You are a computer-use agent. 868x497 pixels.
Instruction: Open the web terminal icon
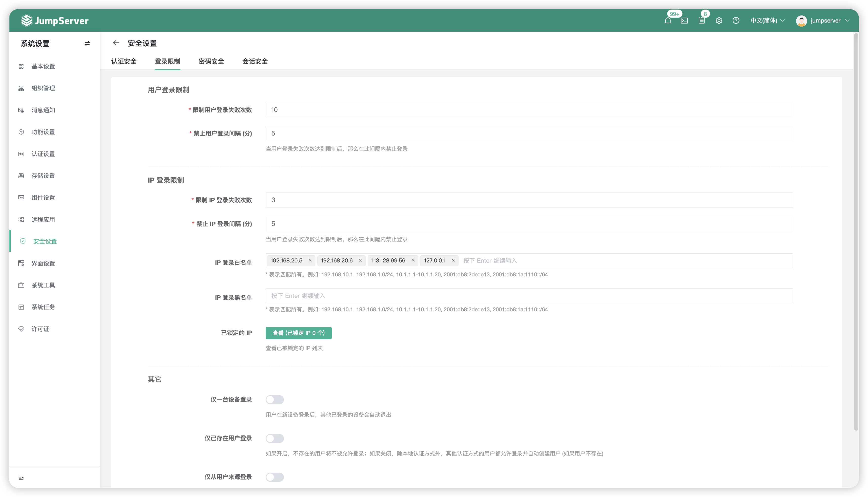684,21
